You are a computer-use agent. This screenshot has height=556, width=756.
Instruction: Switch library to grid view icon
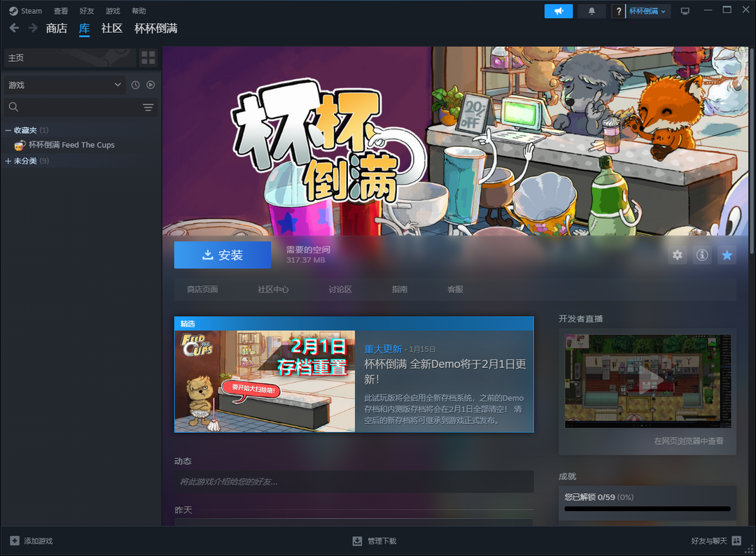[148, 58]
